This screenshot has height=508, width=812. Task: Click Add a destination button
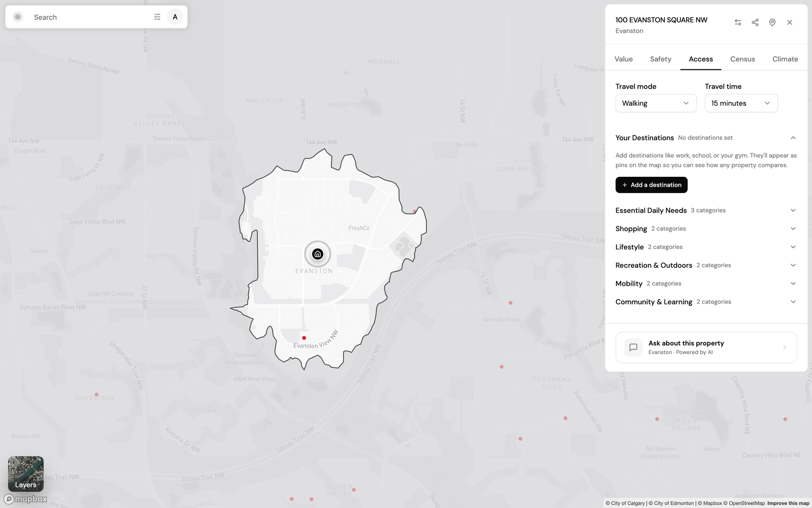pos(651,185)
